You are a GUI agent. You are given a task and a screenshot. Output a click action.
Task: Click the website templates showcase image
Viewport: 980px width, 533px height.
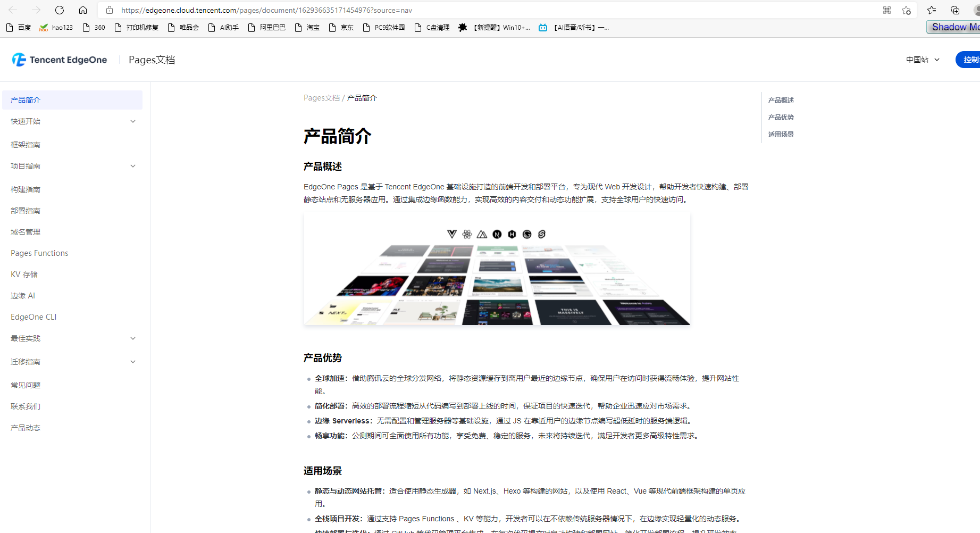point(497,269)
